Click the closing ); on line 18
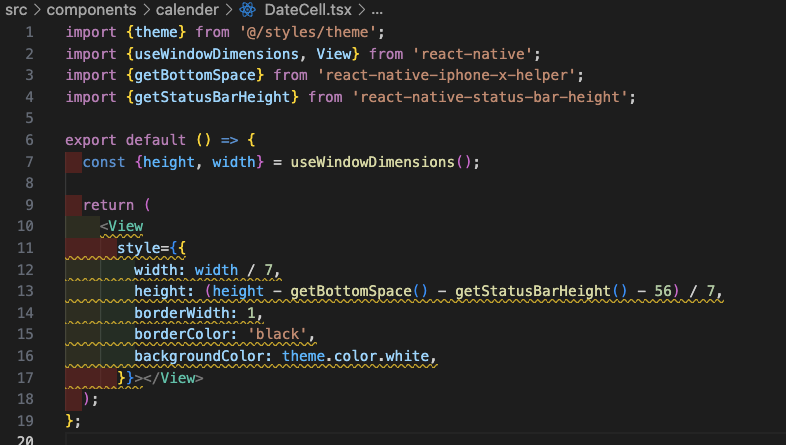Screen dimensions: 786x445 point(91,399)
